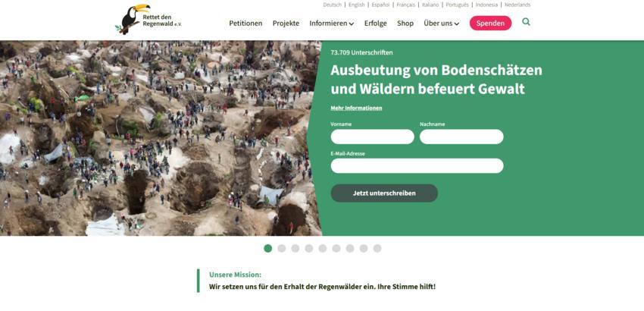Focus the E-Mail-Adresse input field
The height and width of the screenshot is (311, 644).
pyautogui.click(x=417, y=166)
